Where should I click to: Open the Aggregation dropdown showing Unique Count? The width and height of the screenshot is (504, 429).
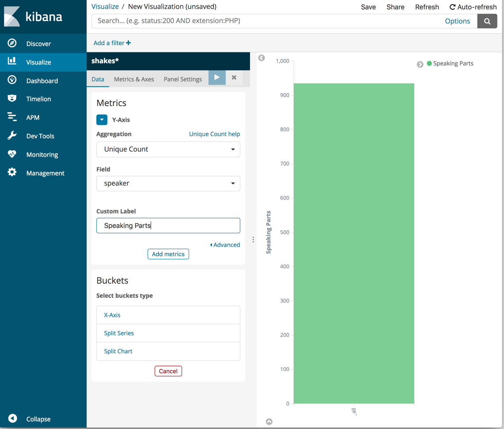point(168,149)
